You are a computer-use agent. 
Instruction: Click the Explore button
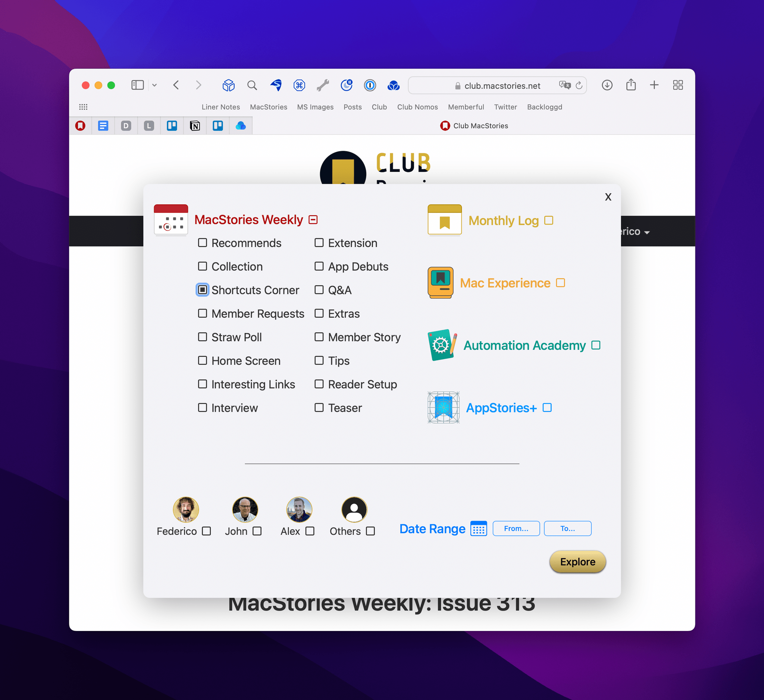pos(577,562)
